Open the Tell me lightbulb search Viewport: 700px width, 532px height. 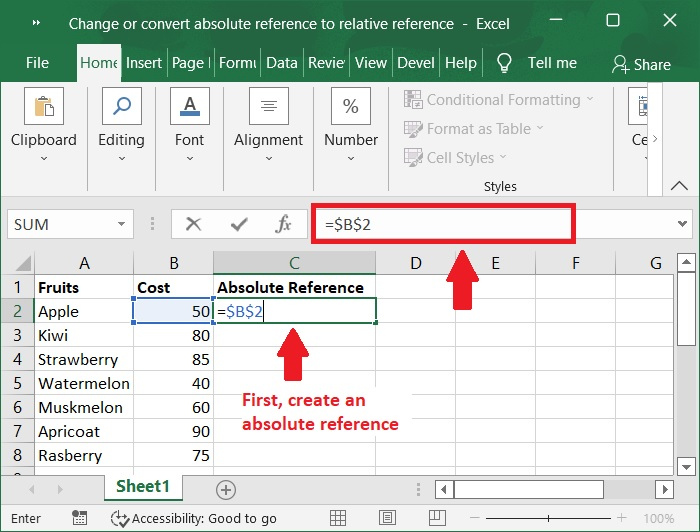(505, 62)
